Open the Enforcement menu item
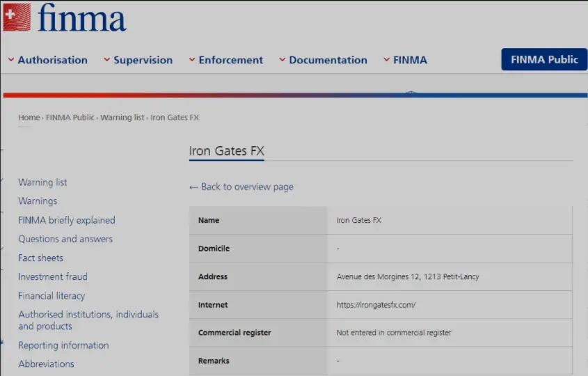The image size is (588, 376). tap(230, 60)
